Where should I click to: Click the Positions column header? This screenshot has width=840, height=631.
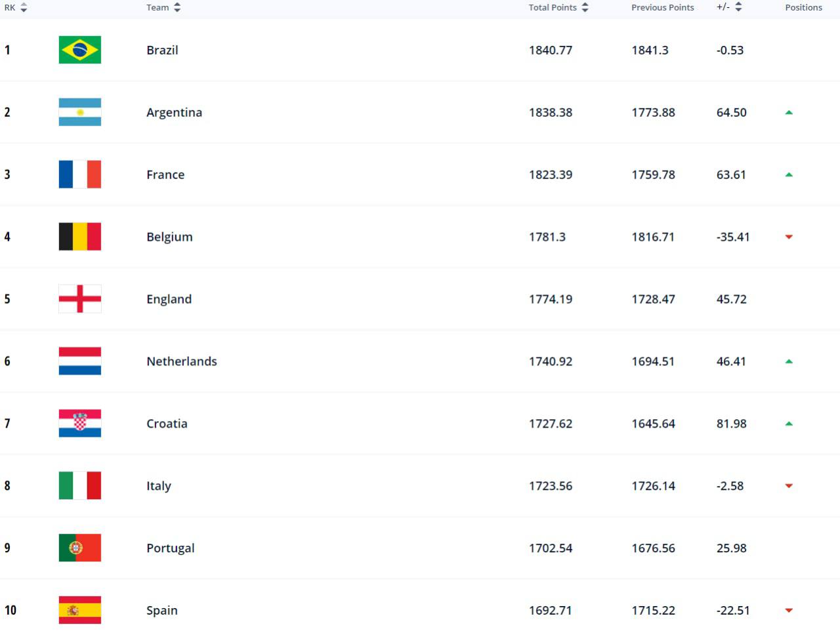click(x=803, y=7)
